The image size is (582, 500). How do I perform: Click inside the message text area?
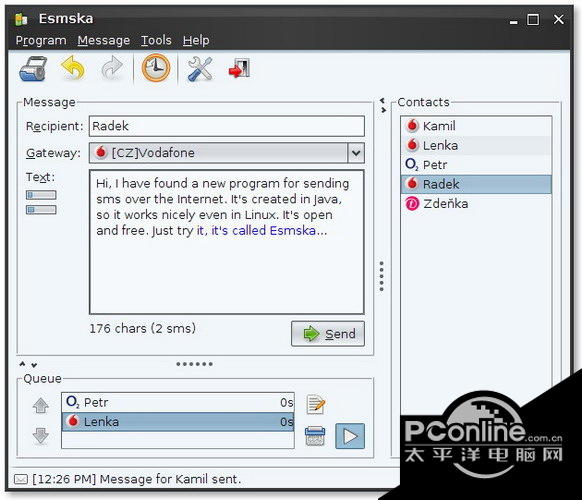[x=227, y=242]
